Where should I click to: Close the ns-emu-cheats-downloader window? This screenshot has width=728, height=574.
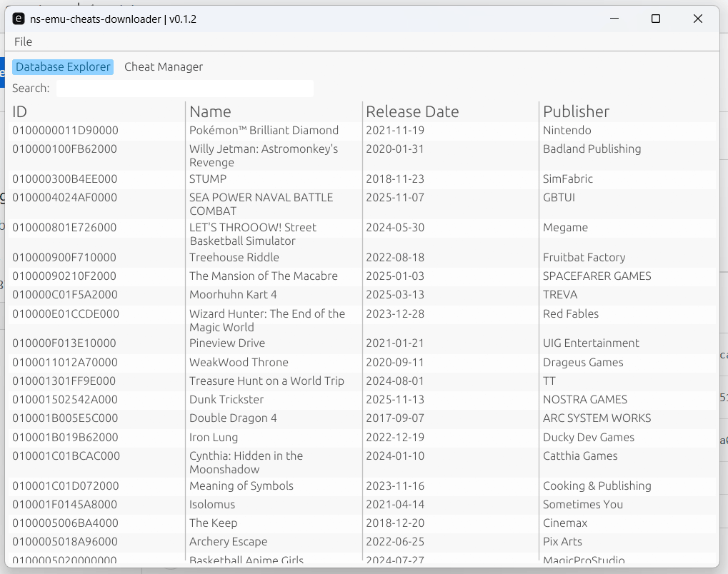tap(698, 19)
